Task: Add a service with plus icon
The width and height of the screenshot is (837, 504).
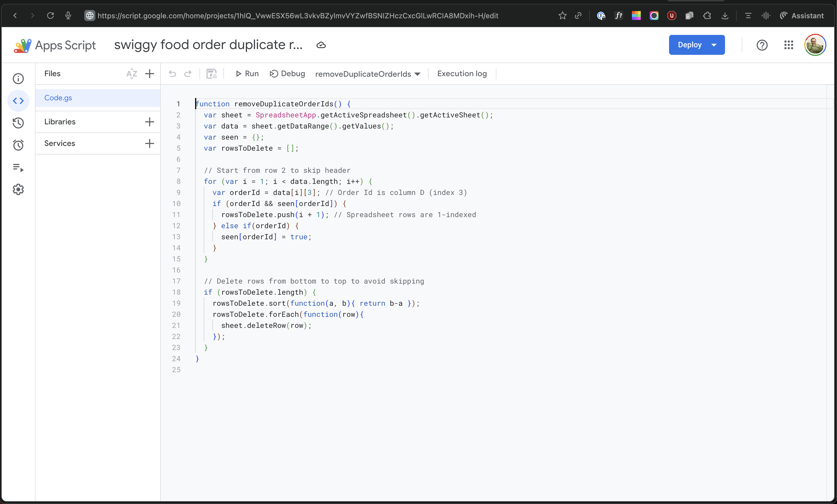Action: point(149,143)
